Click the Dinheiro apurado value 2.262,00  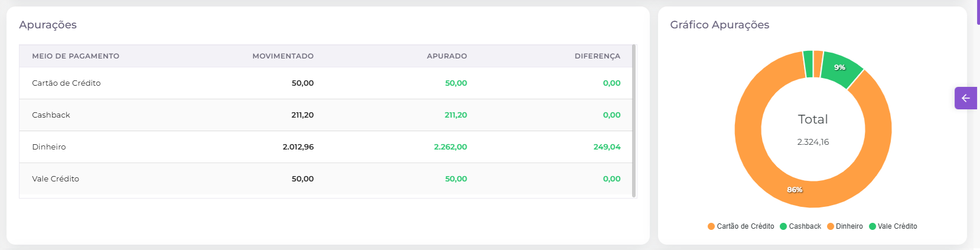point(450,147)
